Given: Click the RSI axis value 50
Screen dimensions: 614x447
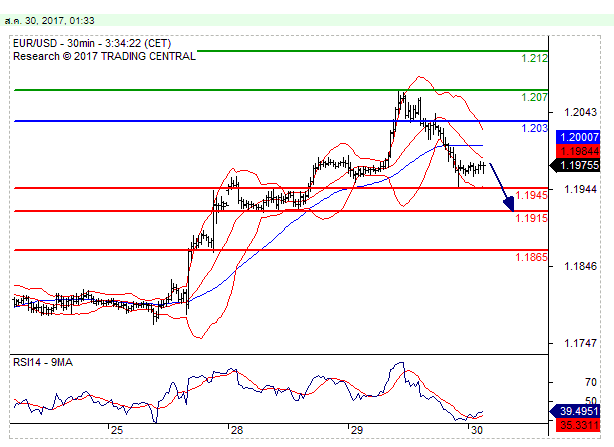Looking at the screenshot, I should pos(591,401).
